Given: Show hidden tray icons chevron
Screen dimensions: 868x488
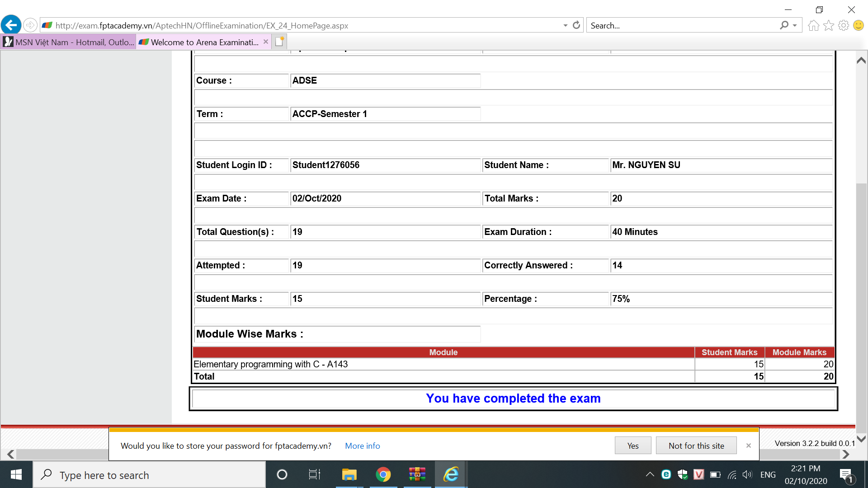Looking at the screenshot, I should (650, 474).
